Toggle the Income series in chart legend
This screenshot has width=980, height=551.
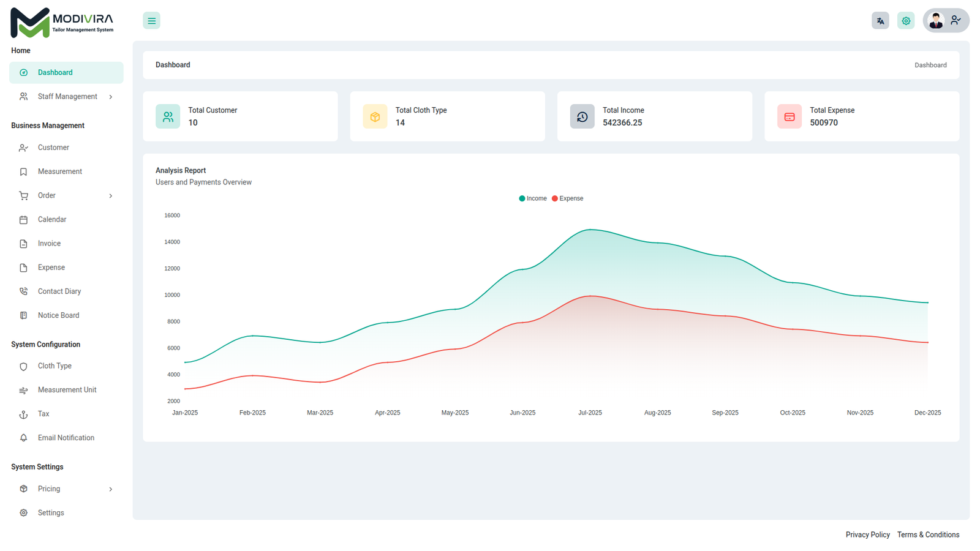click(533, 198)
